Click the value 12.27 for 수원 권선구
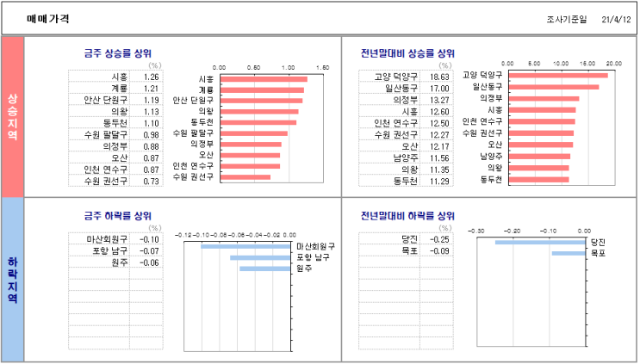Viewport: 640px width, 364px height. point(439,135)
